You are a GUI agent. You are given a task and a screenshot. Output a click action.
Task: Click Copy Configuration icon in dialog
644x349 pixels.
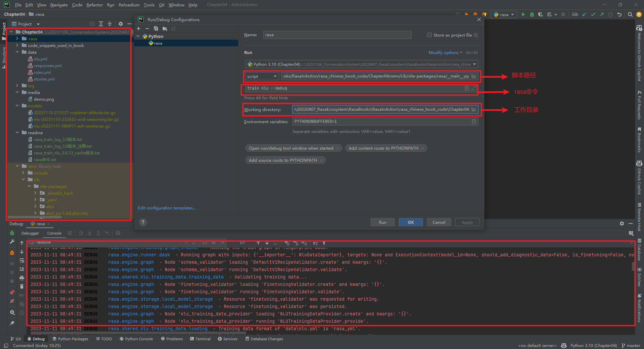pyautogui.click(x=156, y=29)
